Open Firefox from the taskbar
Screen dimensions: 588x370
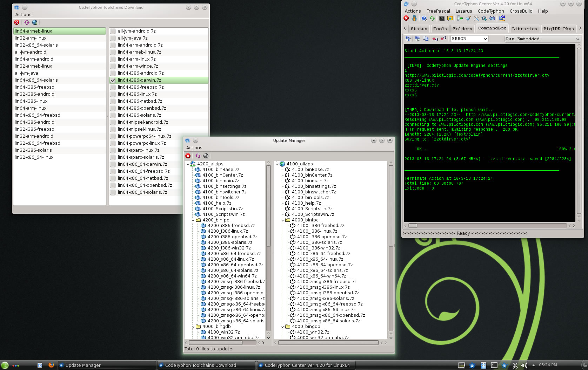pyautogui.click(x=51, y=365)
